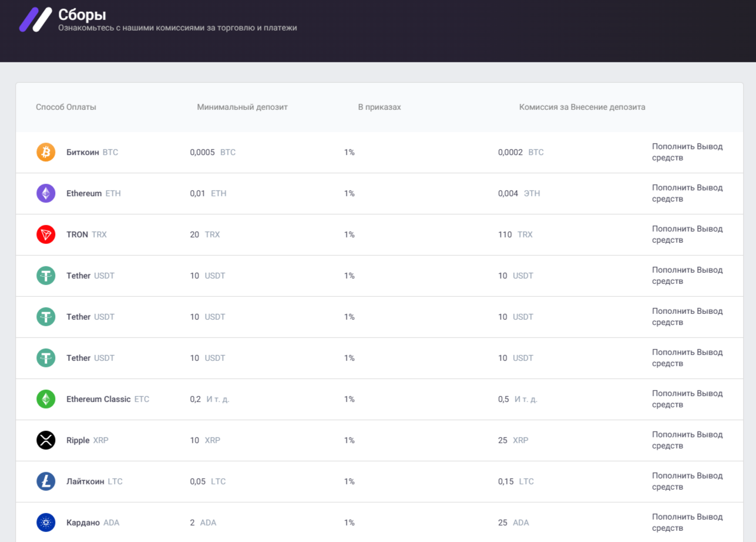The width and height of the screenshot is (756, 542).
Task: Click the В приказах column header
Action: [379, 107]
